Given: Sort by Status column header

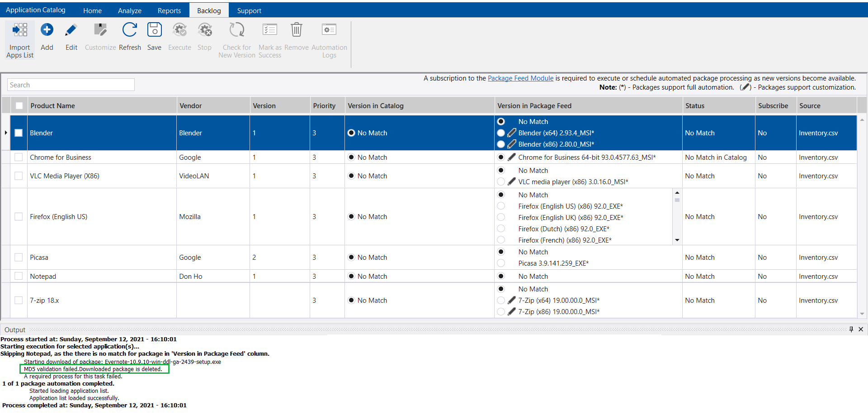Looking at the screenshot, I should [x=718, y=105].
